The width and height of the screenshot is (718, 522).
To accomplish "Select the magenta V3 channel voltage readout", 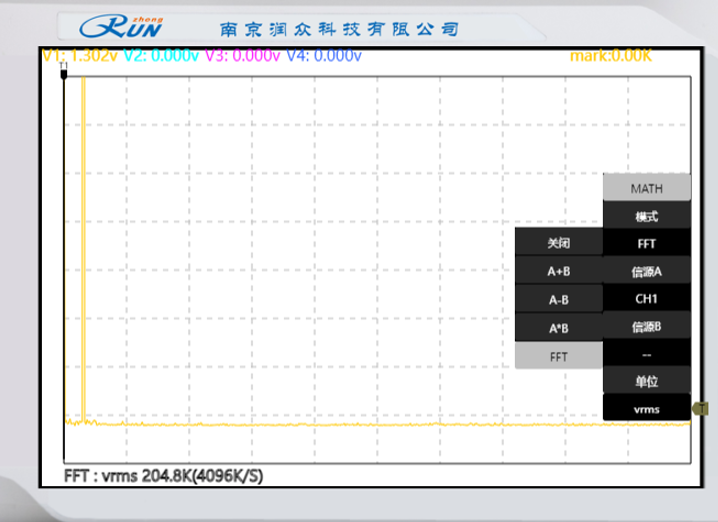I will coord(242,56).
